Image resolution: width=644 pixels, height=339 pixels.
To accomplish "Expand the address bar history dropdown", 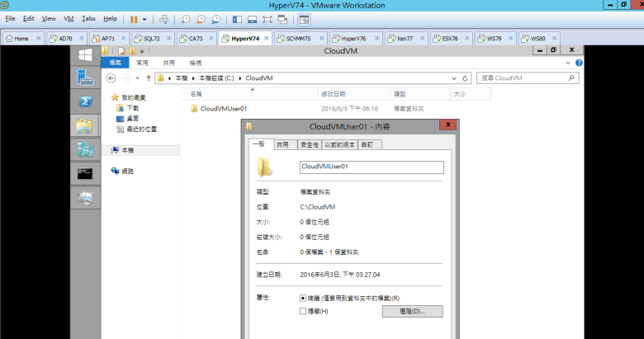I will point(453,78).
